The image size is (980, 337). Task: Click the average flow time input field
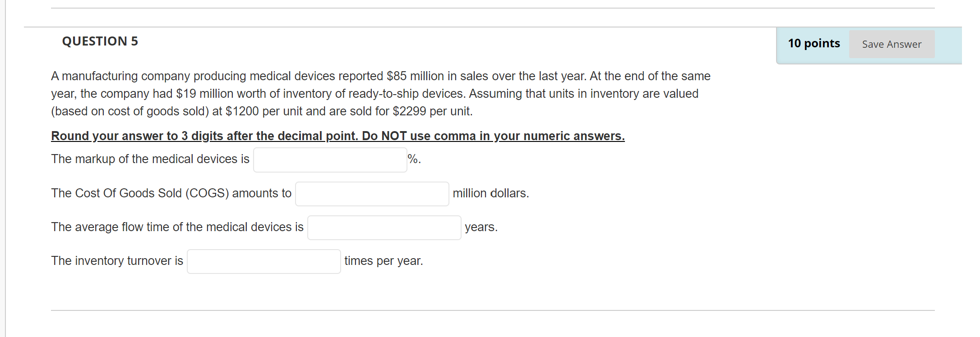coord(384,228)
